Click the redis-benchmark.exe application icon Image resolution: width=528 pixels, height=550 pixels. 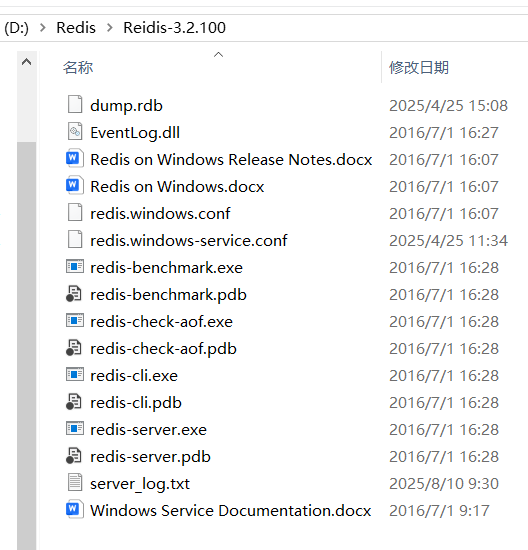click(x=75, y=266)
